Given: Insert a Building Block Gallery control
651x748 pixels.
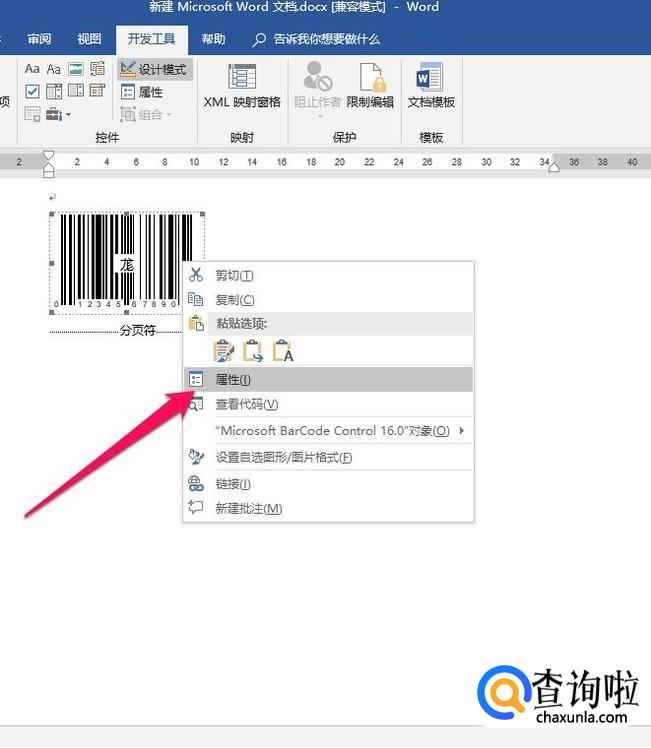Looking at the screenshot, I should coord(97,69).
